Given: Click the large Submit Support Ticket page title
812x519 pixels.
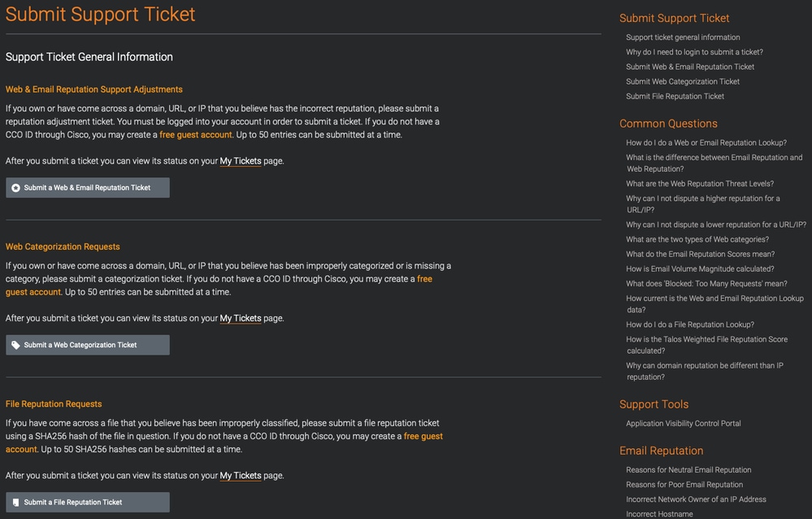Looking at the screenshot, I should (x=101, y=14).
